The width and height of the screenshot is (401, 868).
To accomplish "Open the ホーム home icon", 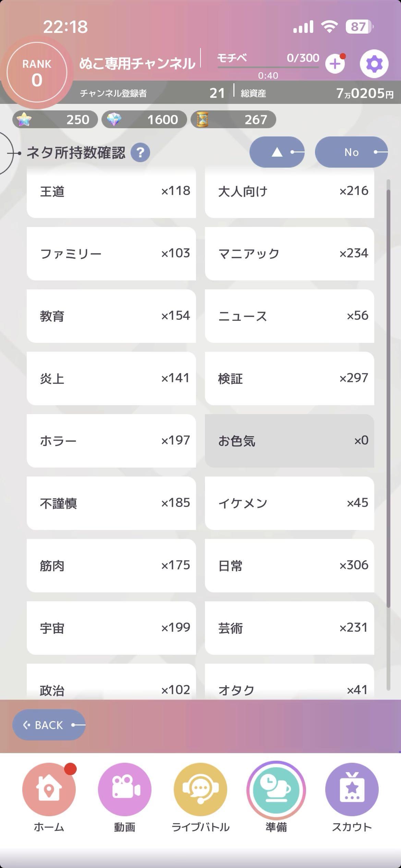I will (x=49, y=789).
